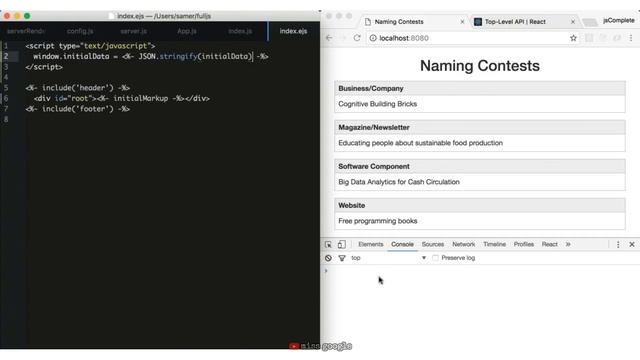Close the DevTools panel
The height and width of the screenshot is (360, 640).
point(632,244)
